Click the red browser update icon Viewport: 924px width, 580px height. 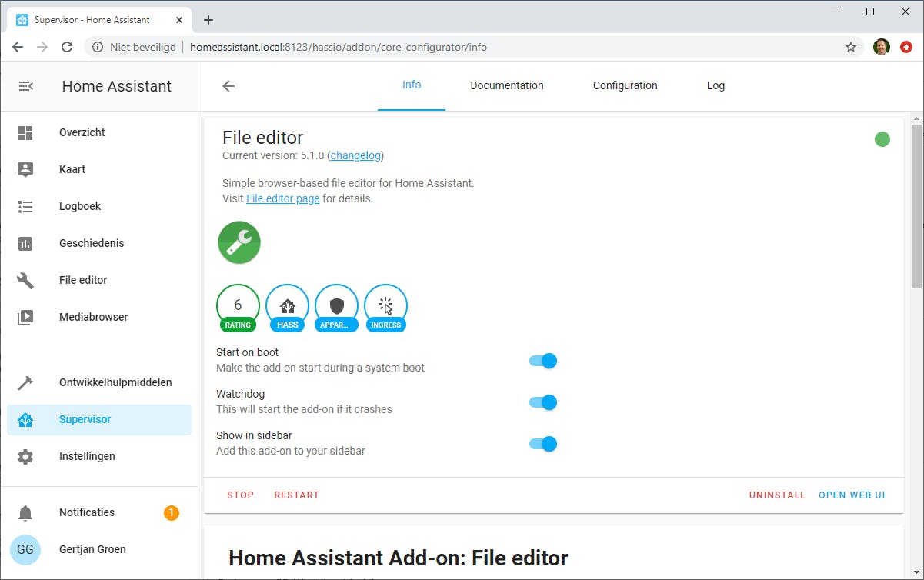tap(906, 47)
